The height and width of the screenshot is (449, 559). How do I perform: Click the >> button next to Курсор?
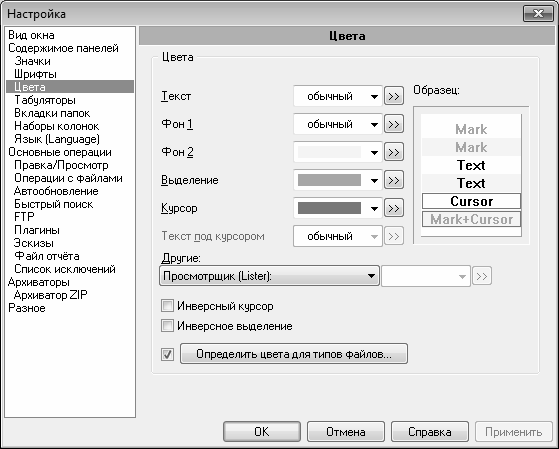point(394,208)
